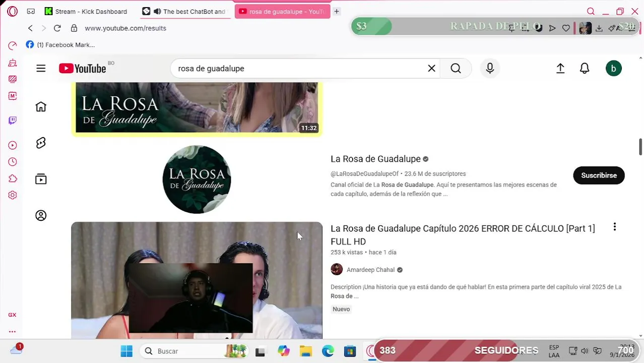Image resolution: width=644 pixels, height=363 pixels.
Task: Switch to The best ChatBot tab
Action: tap(184, 11)
